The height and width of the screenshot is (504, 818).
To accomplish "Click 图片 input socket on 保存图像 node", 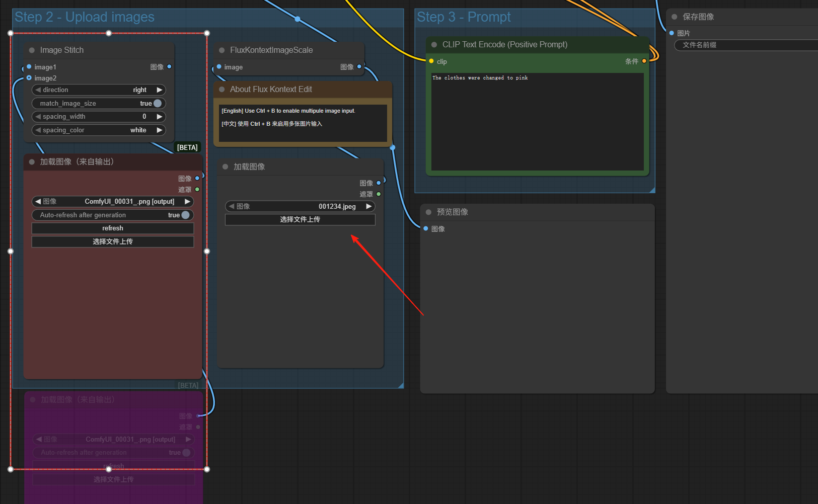I will [x=672, y=33].
